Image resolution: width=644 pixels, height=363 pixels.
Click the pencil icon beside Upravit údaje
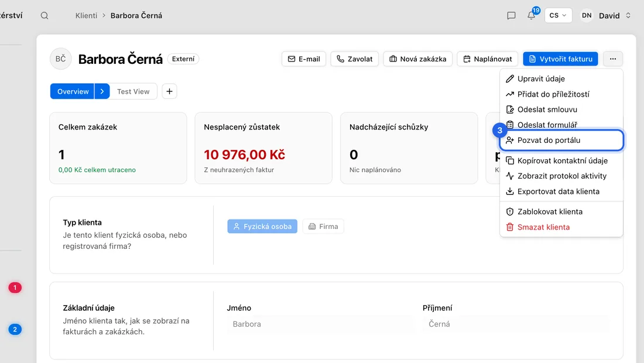(510, 79)
